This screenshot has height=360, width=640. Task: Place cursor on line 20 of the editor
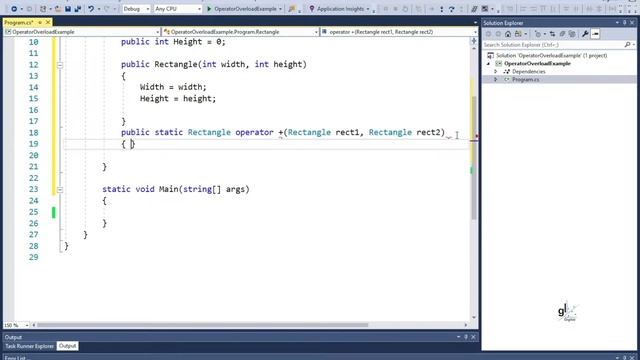265,155
